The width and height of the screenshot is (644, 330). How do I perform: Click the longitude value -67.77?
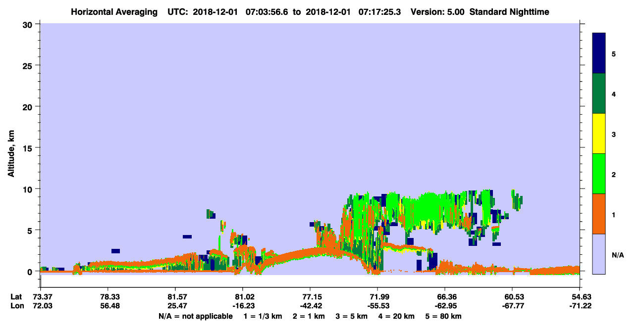(x=512, y=306)
